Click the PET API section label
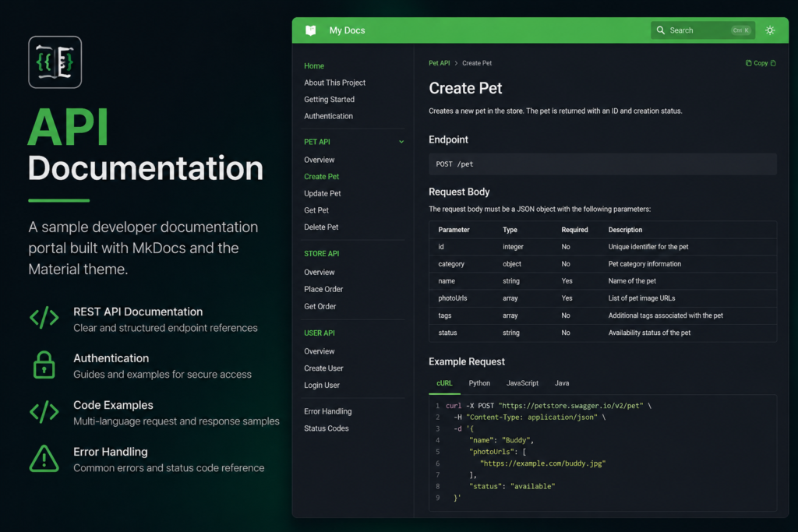 [x=317, y=142]
